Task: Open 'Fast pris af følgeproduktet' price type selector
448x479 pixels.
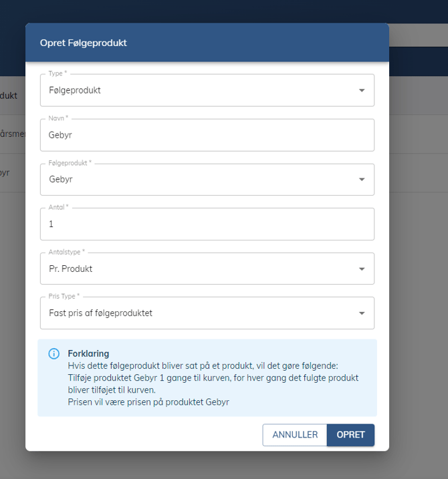Action: click(201, 313)
